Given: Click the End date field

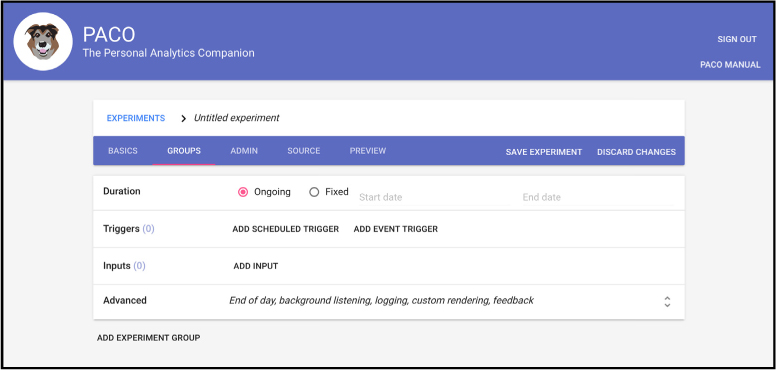Looking at the screenshot, I should [598, 197].
